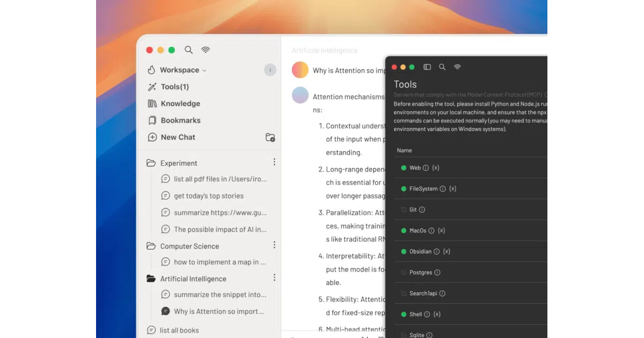This screenshot has height=338, width=644.
Task: Show info for the Shell tool
Action: [427, 314]
